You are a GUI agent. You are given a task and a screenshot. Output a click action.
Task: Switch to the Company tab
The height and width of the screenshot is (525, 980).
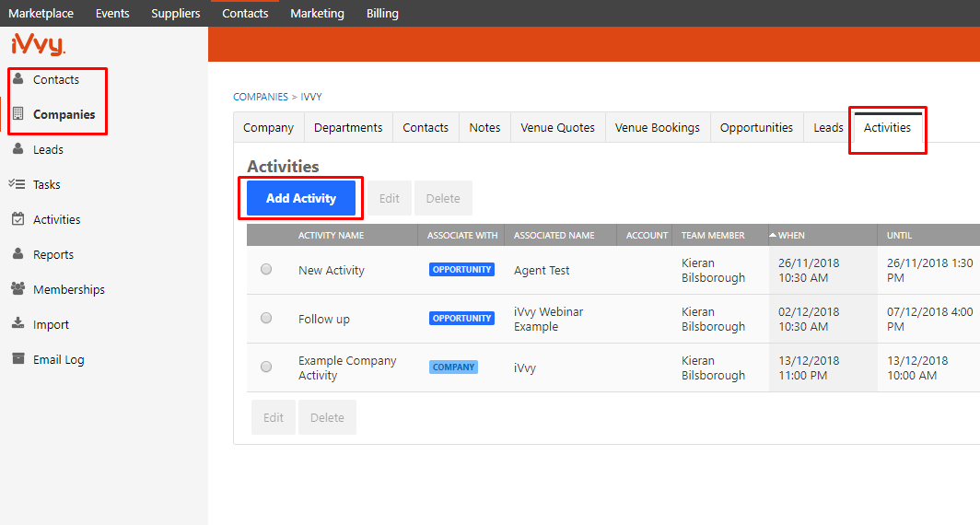coord(268,127)
